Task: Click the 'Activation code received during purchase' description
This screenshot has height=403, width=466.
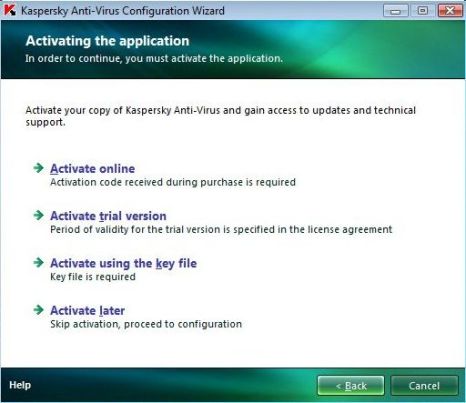Action: (173, 182)
